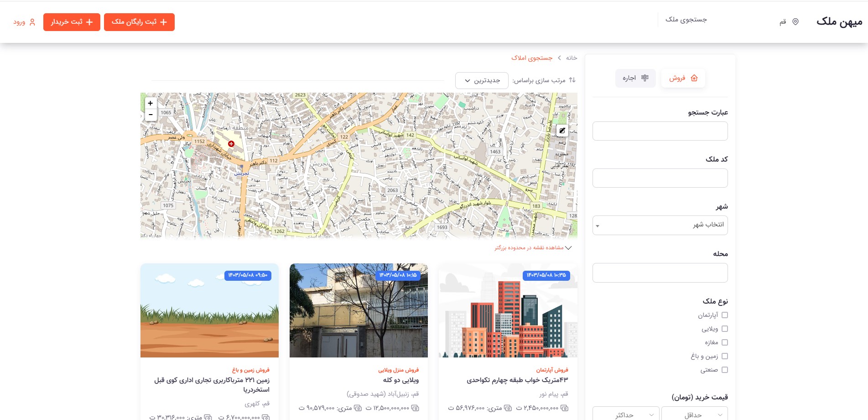Zoom in on the map
868x420 pixels.
151,103
